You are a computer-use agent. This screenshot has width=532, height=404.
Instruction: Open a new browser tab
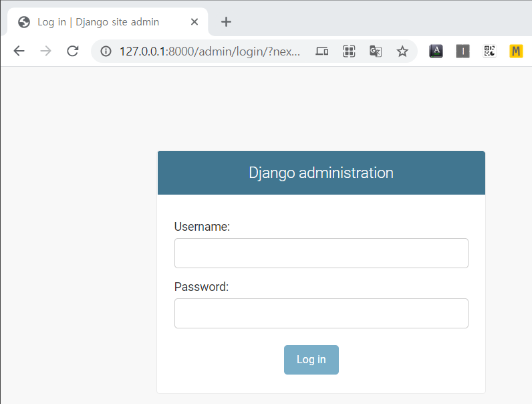(226, 22)
